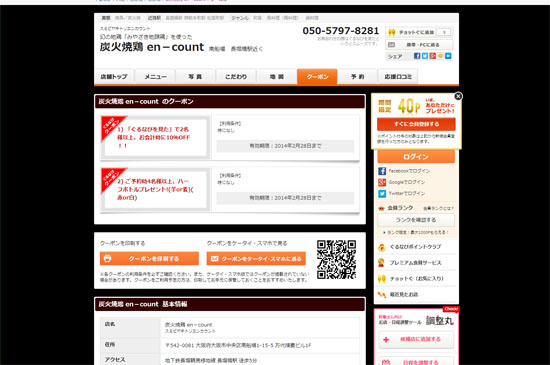Click the envelope icon on send button
The width and height of the screenshot is (550, 365).
(x=214, y=259)
